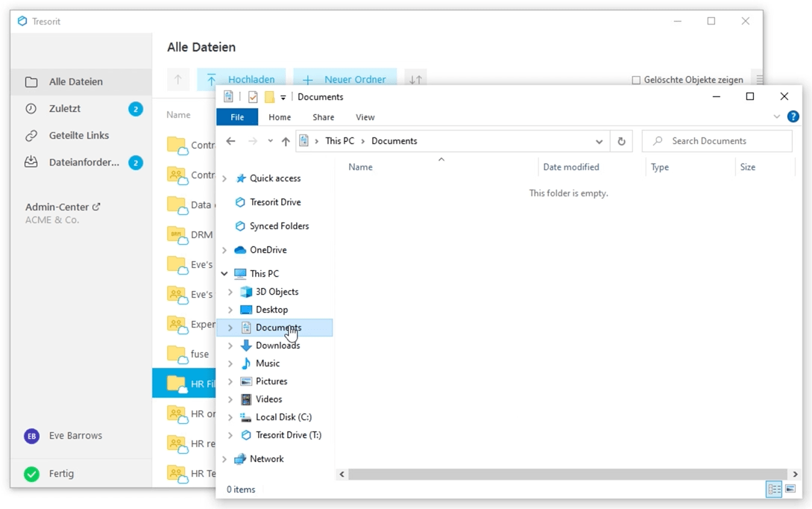
Task: Click Forward arrow in Explorer navigation
Action: 253,141
